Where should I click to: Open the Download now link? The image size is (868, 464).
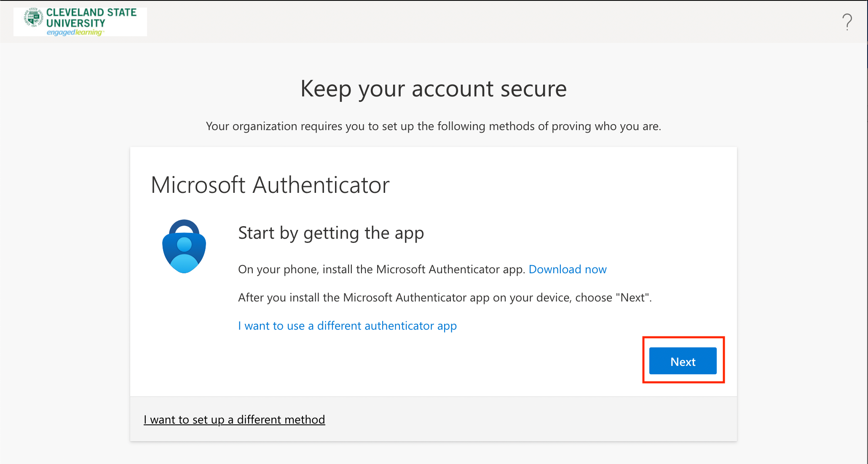[568, 269]
